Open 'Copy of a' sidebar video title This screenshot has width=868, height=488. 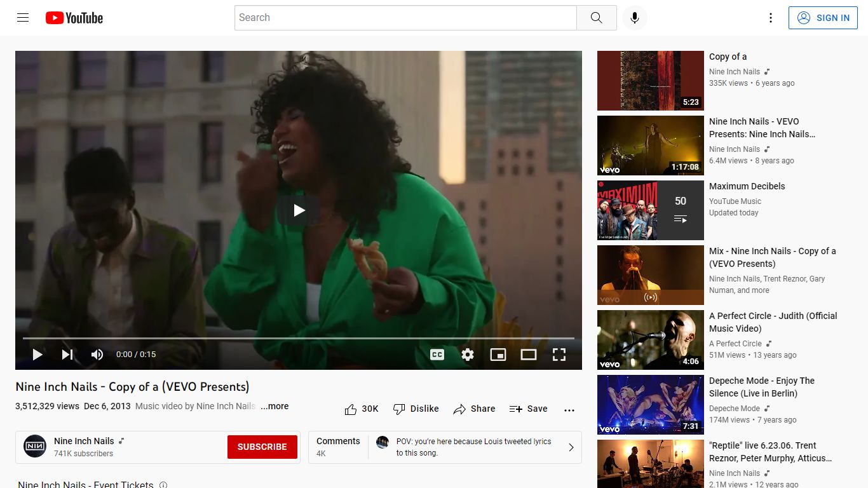pyautogui.click(x=728, y=57)
